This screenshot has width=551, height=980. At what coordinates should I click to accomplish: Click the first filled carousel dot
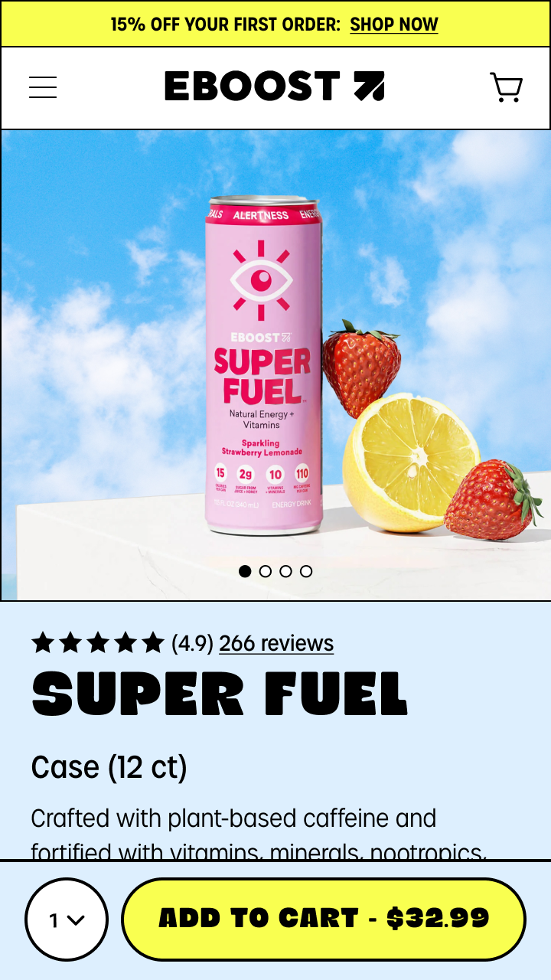(245, 571)
